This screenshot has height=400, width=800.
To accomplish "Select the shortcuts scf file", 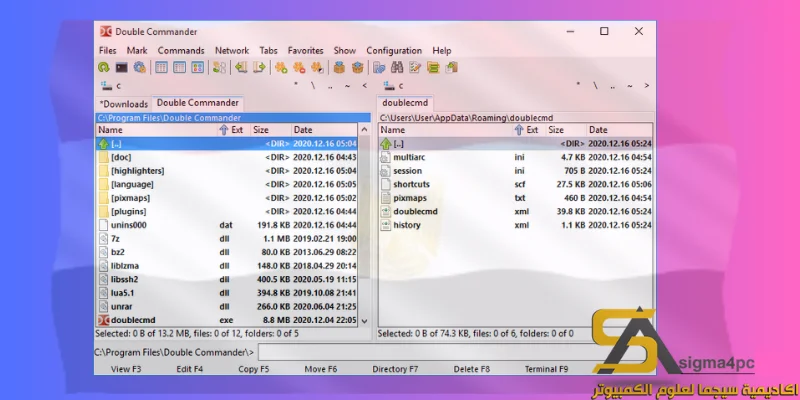I will coord(516,184).
